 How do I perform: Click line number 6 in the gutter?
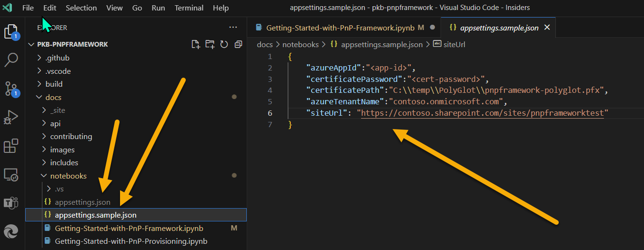[270, 113]
